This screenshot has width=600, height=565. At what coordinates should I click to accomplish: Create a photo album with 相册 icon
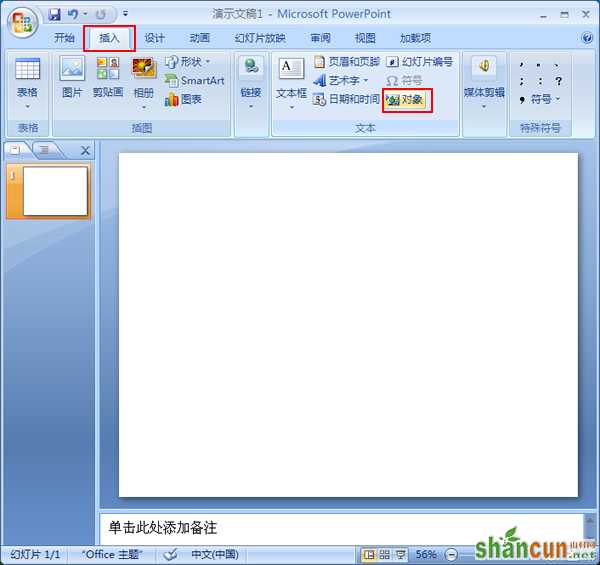pos(144,68)
